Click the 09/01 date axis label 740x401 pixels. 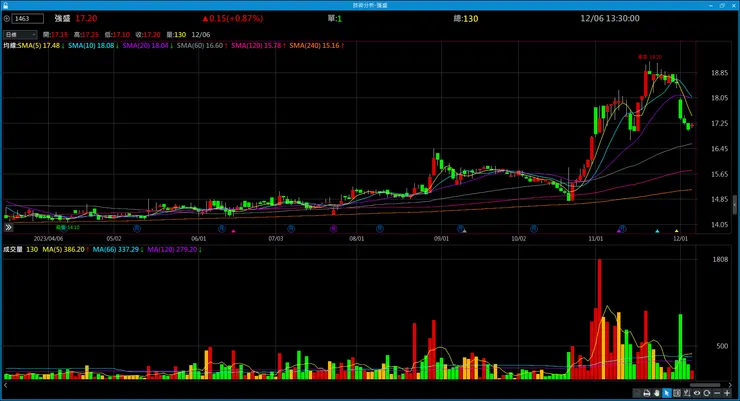coord(441,239)
